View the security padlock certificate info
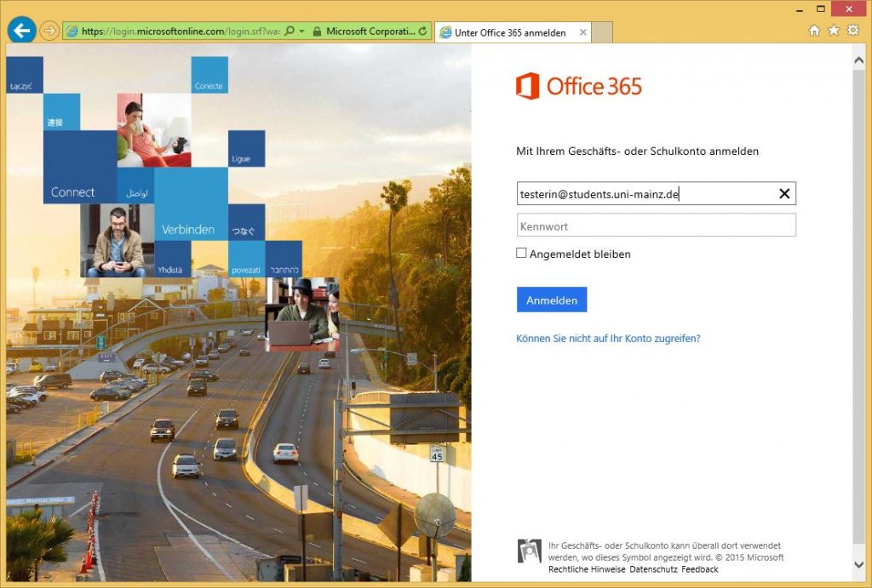872x588 pixels. pyautogui.click(x=317, y=31)
